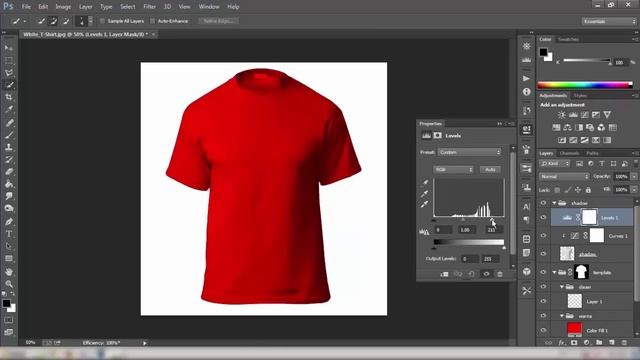The height and width of the screenshot is (360, 640).
Task: Open the Essentials workspace dropdown
Action: point(609,21)
